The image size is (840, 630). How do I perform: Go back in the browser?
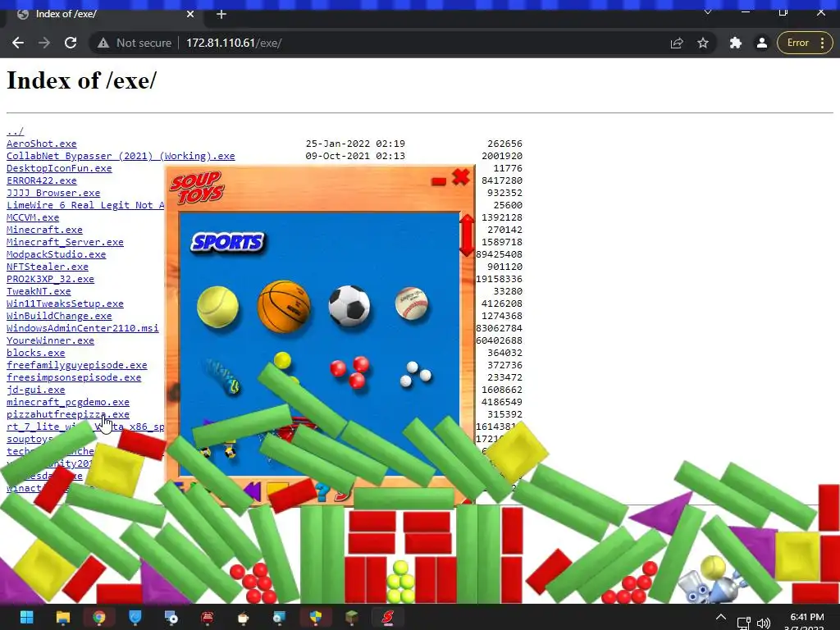[x=18, y=43]
